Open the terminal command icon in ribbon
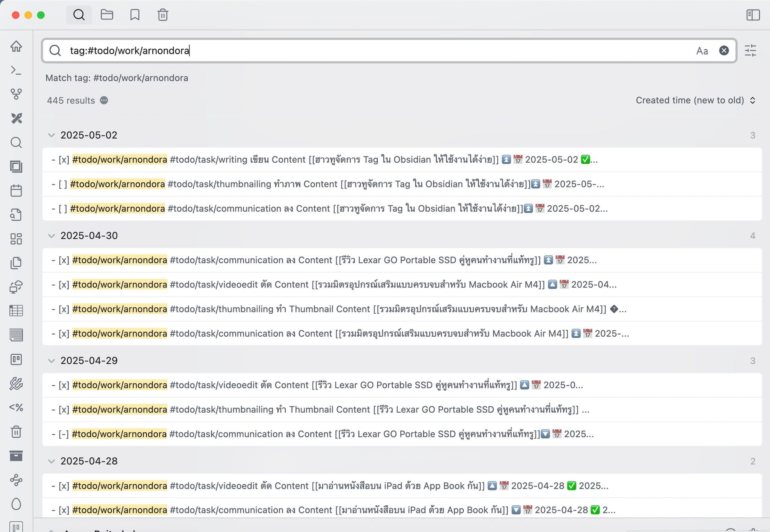The width and height of the screenshot is (770, 532). coord(16,70)
